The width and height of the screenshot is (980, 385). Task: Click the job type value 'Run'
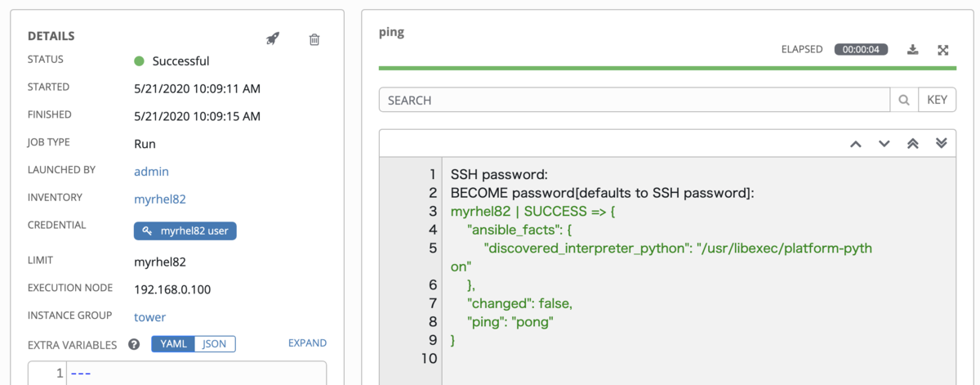pyautogui.click(x=145, y=144)
